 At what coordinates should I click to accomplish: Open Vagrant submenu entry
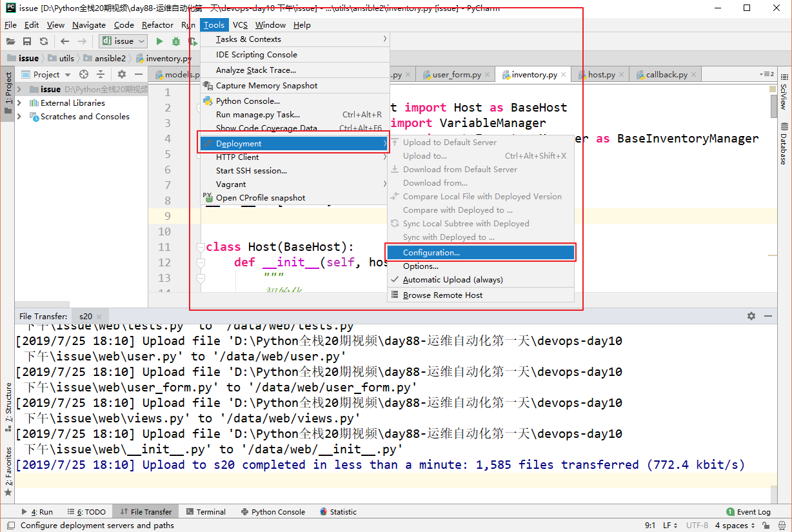295,184
